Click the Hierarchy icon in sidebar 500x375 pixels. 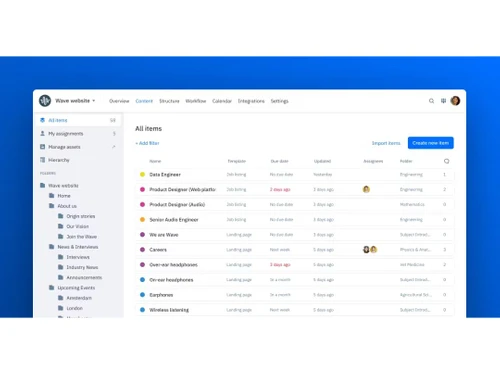(x=42, y=160)
